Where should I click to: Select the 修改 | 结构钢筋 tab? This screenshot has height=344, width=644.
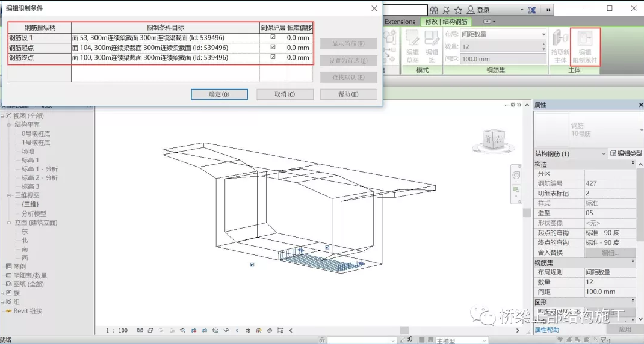coord(446,22)
